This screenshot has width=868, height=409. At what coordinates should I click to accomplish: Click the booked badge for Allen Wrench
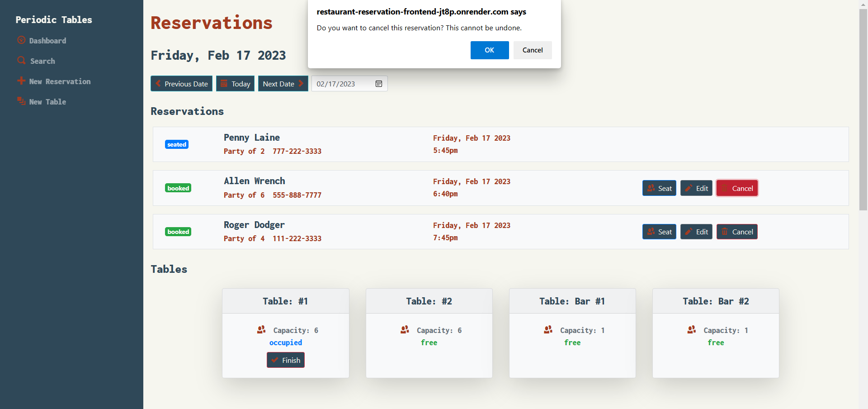178,188
